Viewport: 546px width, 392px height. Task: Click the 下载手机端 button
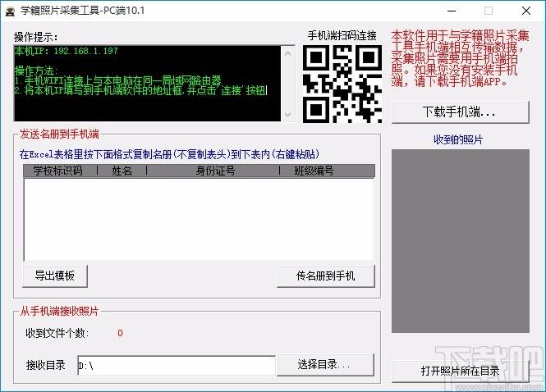tap(464, 111)
